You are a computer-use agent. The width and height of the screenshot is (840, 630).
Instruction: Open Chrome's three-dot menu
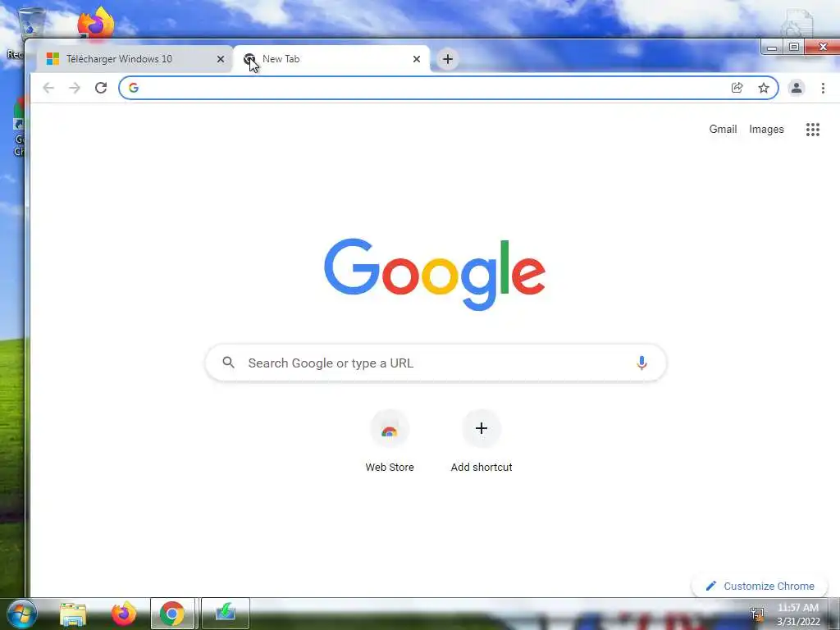coord(823,88)
